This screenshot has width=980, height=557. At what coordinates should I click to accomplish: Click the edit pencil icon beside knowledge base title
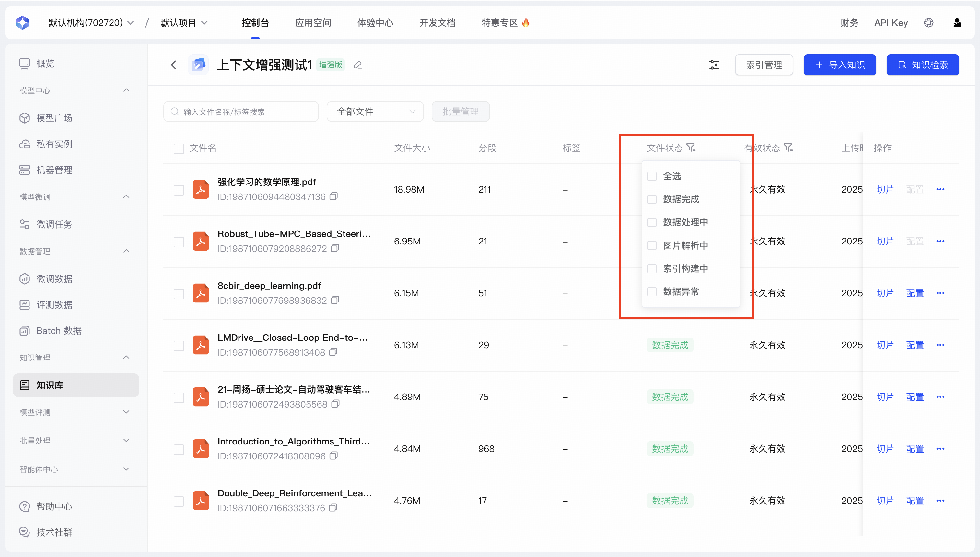tap(357, 65)
